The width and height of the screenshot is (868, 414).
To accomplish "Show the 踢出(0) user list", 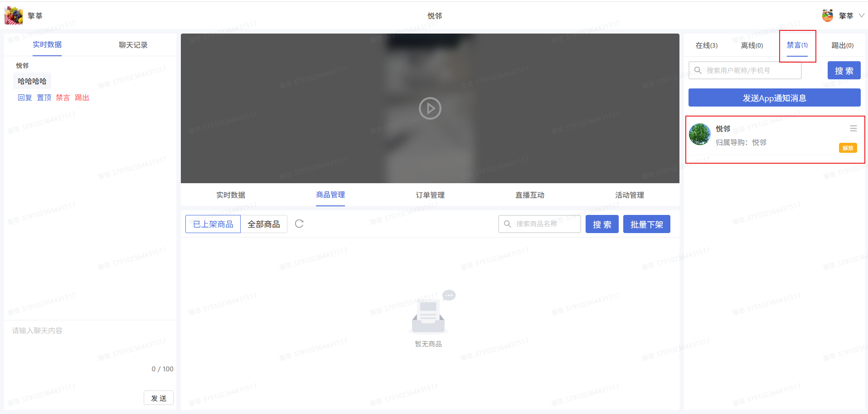I will coord(842,45).
